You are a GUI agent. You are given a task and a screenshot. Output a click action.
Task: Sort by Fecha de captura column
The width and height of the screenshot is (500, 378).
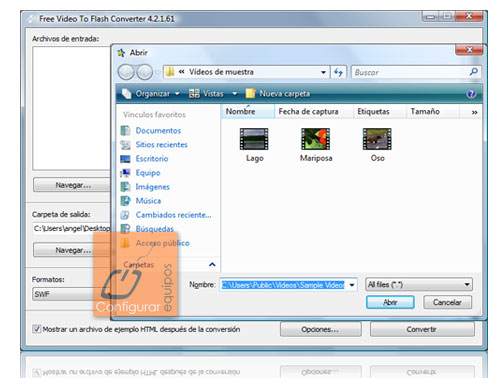(314, 112)
